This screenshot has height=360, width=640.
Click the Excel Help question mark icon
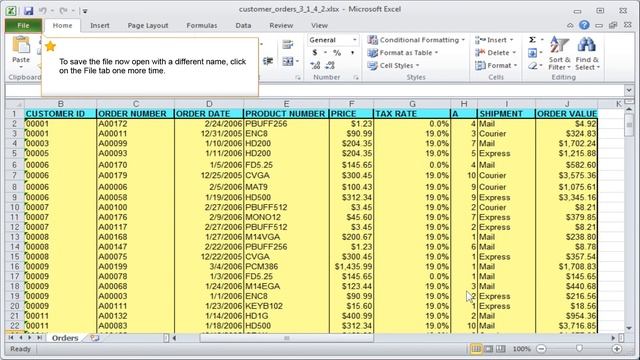coord(584,25)
